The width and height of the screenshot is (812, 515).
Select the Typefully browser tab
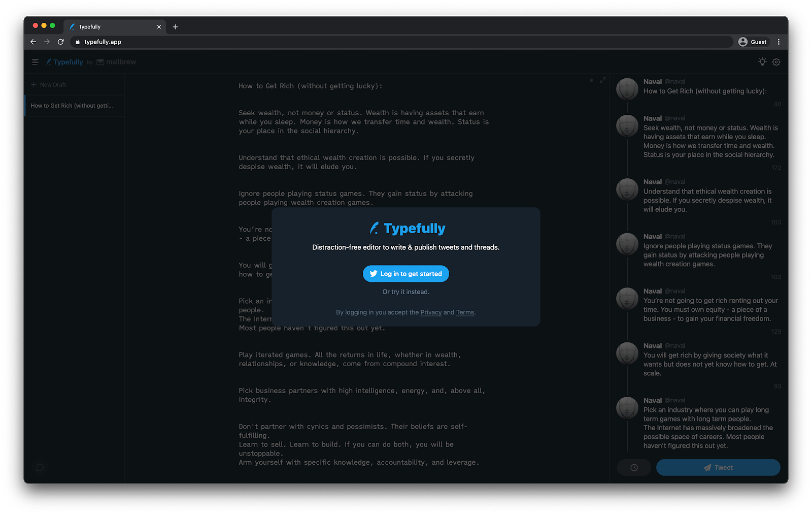pos(115,27)
